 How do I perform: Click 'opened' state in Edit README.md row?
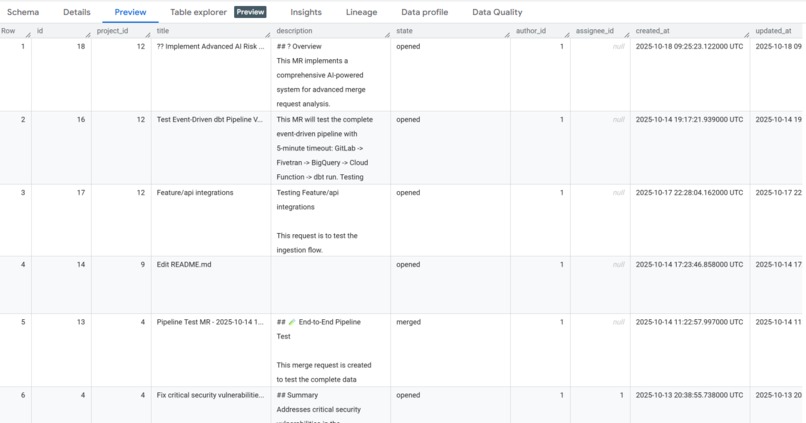pyautogui.click(x=408, y=264)
